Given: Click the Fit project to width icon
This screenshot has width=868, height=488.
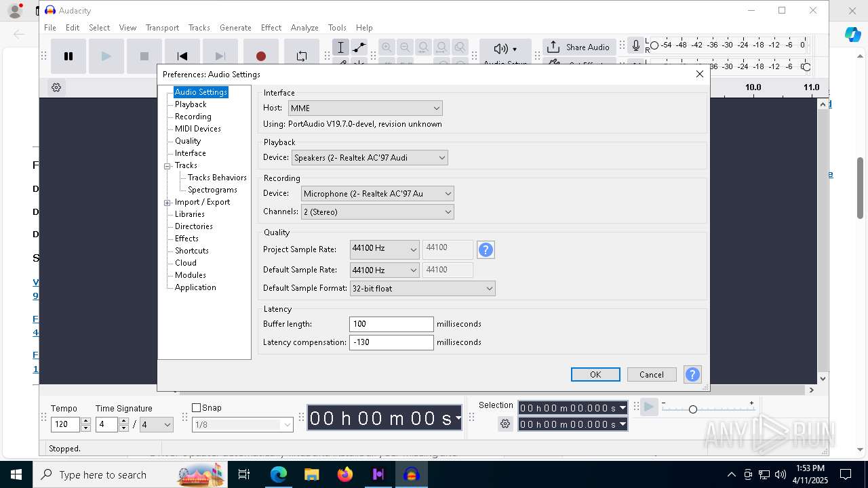Looking at the screenshot, I should pos(441,47).
